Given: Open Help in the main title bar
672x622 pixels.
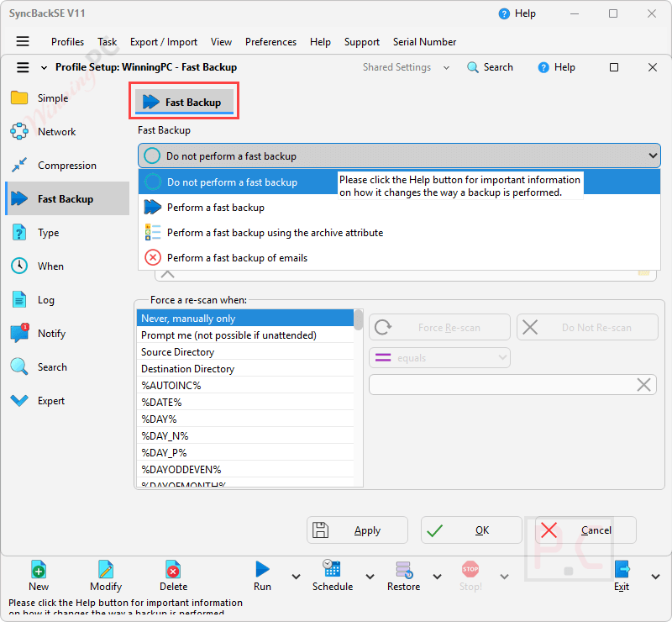Looking at the screenshot, I should click(x=517, y=13).
